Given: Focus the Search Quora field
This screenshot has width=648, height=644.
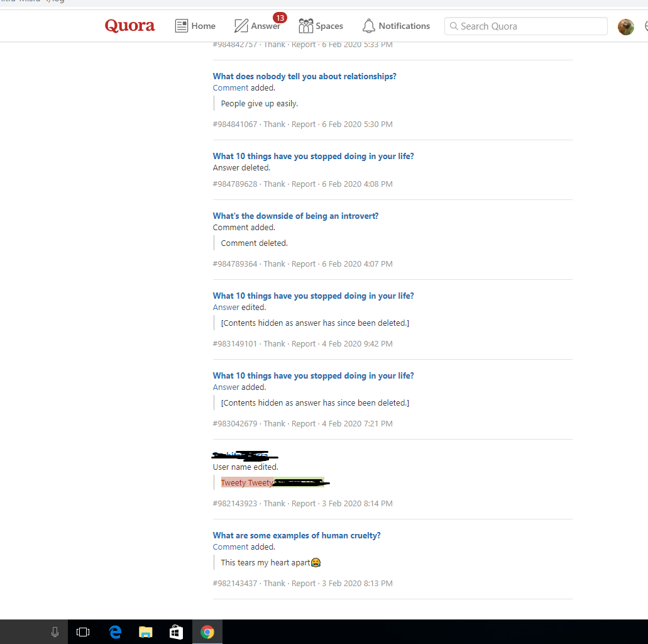Looking at the screenshot, I should click(x=525, y=26).
